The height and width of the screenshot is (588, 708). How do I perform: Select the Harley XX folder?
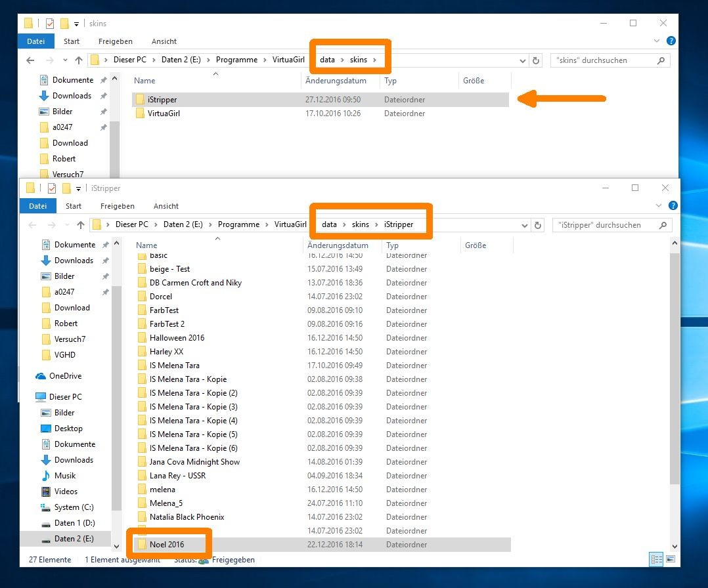point(322,352)
